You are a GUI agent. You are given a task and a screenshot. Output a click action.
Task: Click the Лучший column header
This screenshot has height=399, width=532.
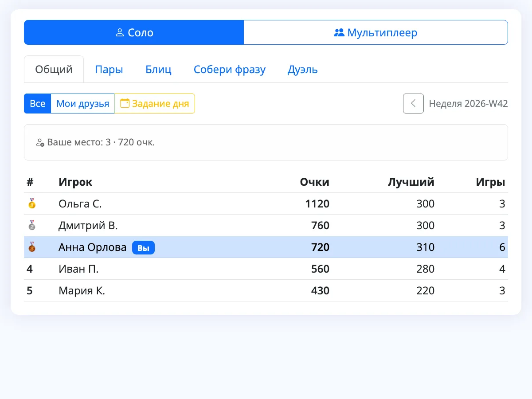pos(411,182)
